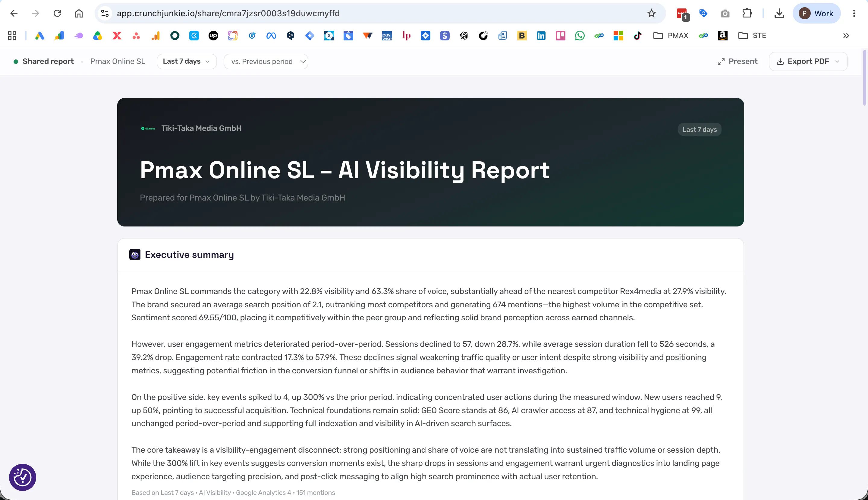
Task: Open the Google Analytics bookmark
Action: [x=156, y=35]
